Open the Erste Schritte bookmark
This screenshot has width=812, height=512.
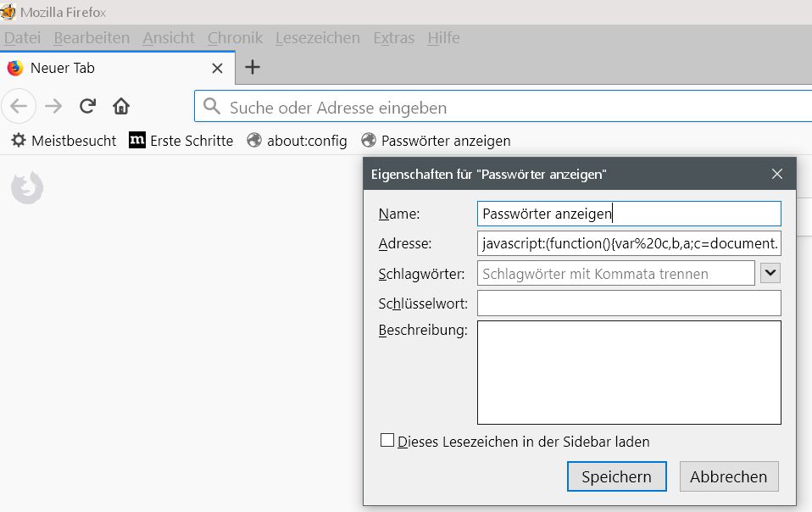181,141
